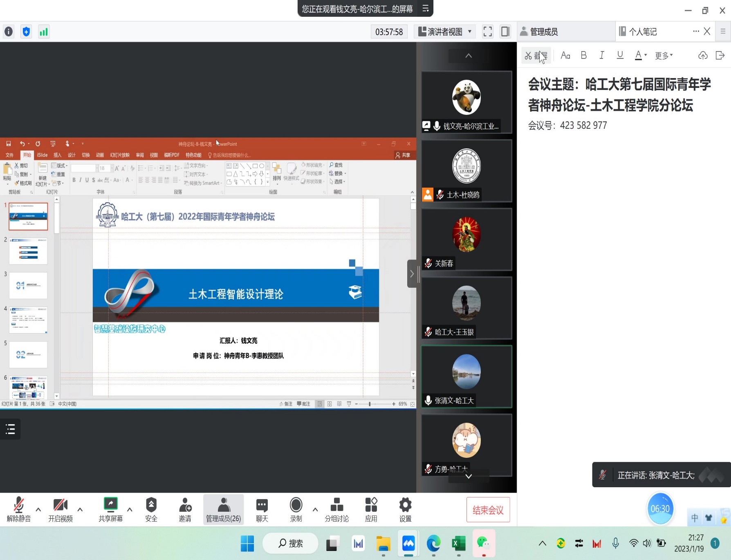This screenshot has width=731, height=560.
Task: Click the red End Meeting button
Action: tap(488, 510)
